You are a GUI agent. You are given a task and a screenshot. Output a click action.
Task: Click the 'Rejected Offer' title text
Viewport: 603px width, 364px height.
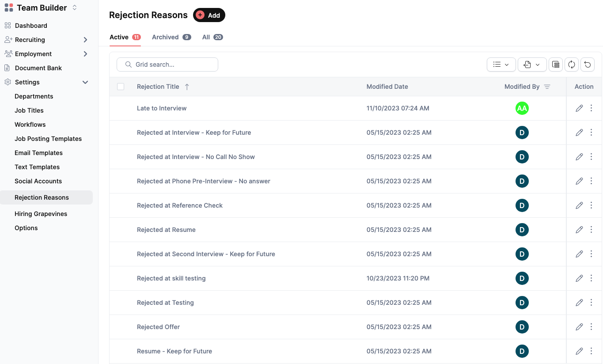pos(159,327)
